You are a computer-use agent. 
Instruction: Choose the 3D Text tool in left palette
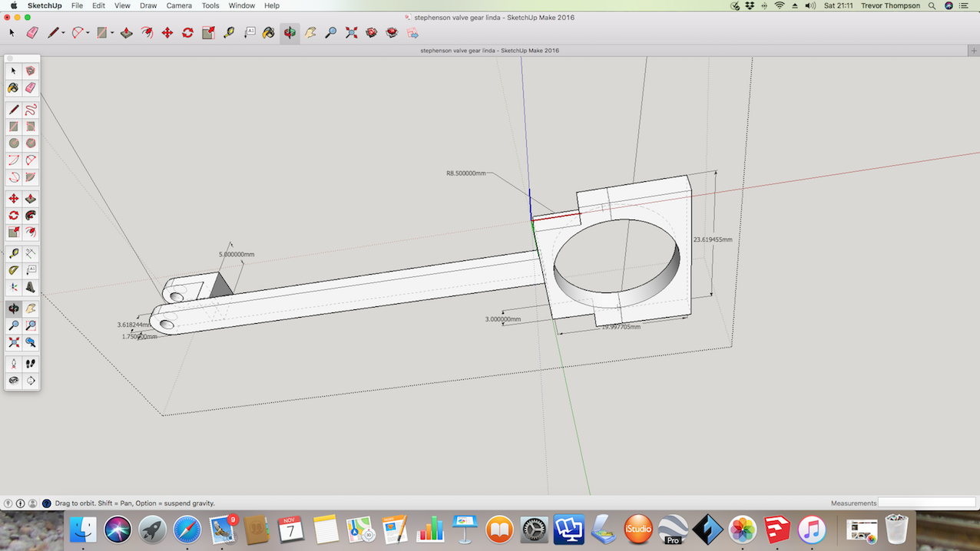coord(31,287)
